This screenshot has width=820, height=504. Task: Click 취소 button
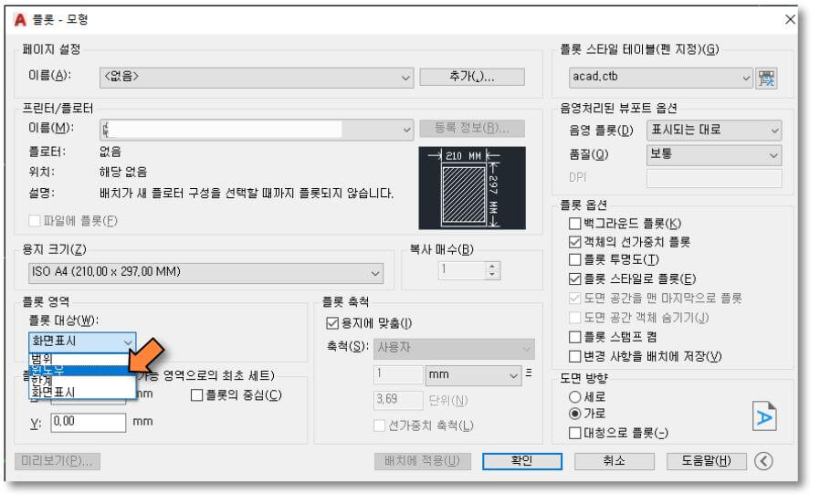pyautogui.click(x=615, y=461)
